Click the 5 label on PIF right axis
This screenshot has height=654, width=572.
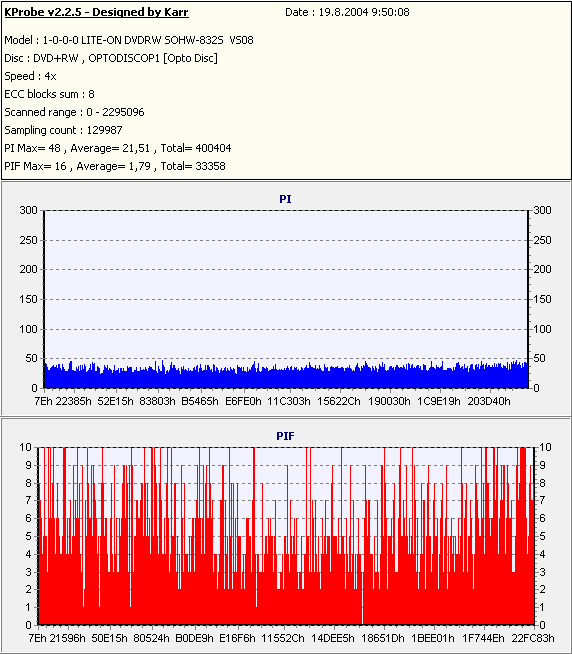click(542, 536)
